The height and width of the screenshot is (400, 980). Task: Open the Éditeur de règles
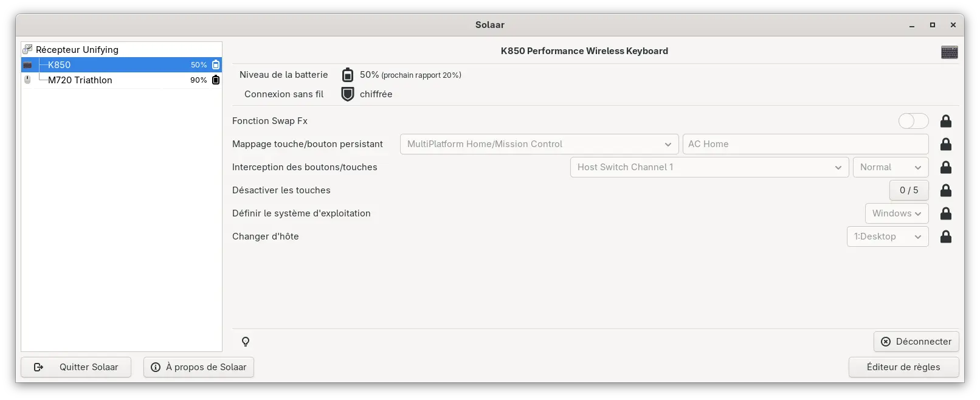[x=903, y=367]
